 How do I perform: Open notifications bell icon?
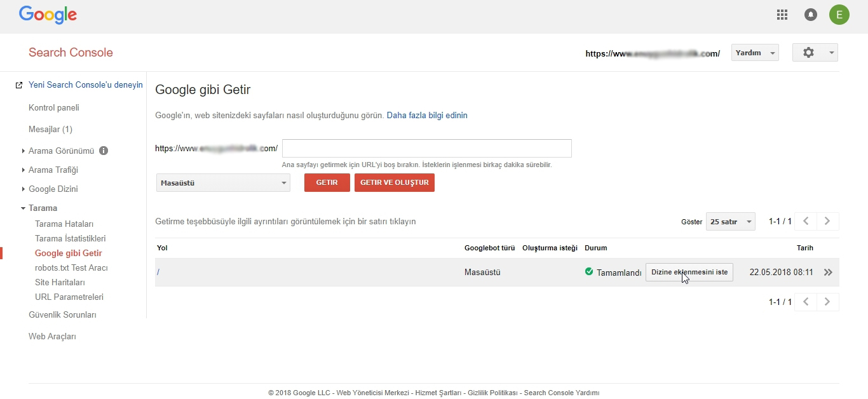click(811, 15)
